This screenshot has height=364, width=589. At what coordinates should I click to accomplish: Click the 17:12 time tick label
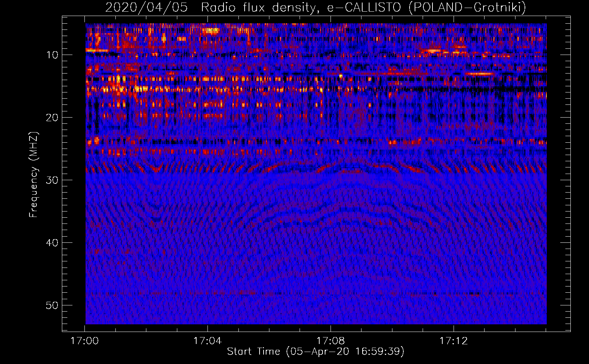tap(454, 341)
